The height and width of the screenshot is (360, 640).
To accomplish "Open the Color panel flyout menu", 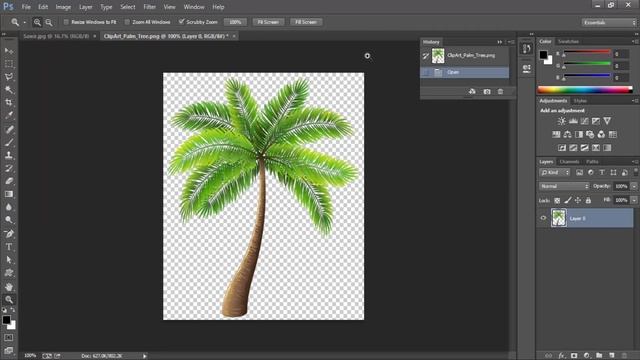I will [634, 42].
